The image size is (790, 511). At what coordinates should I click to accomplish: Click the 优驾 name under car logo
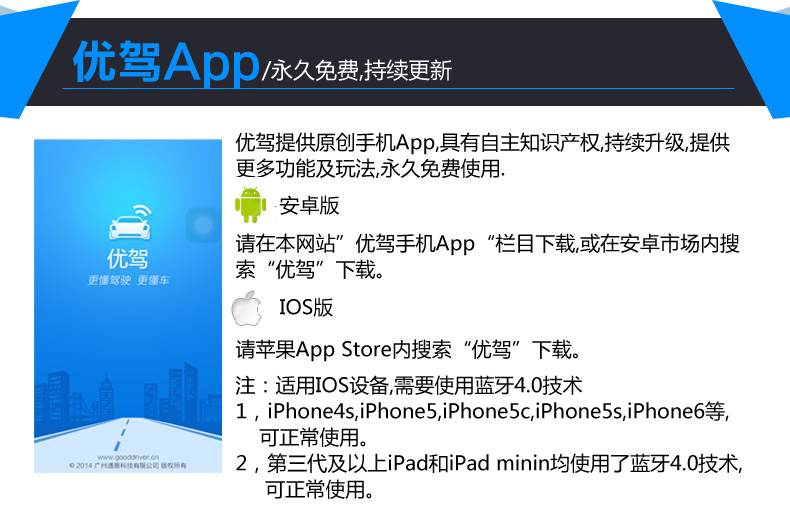127,259
